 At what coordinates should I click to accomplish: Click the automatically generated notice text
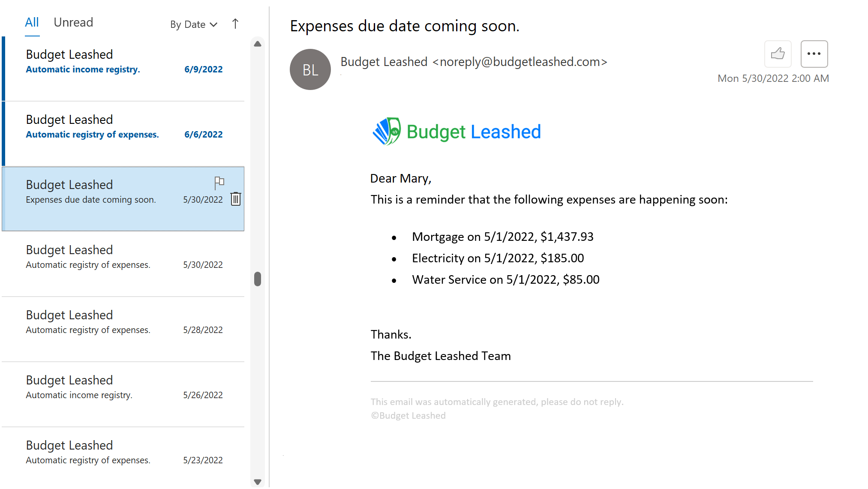point(497,402)
